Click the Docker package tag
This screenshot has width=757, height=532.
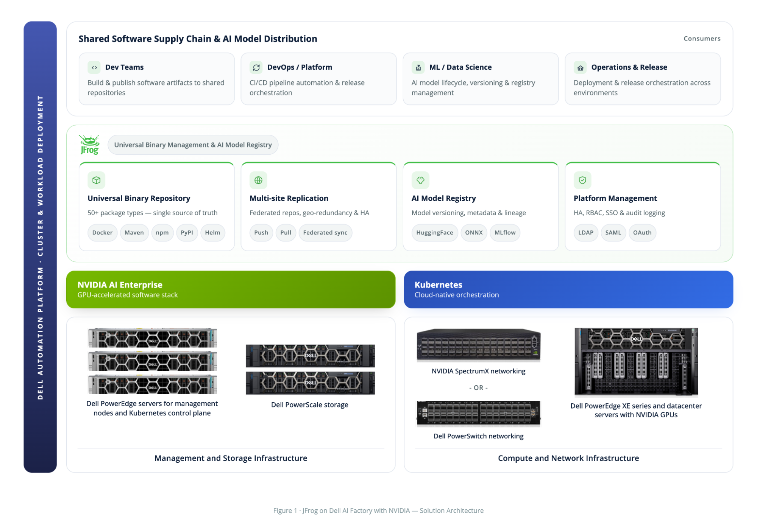(x=102, y=233)
